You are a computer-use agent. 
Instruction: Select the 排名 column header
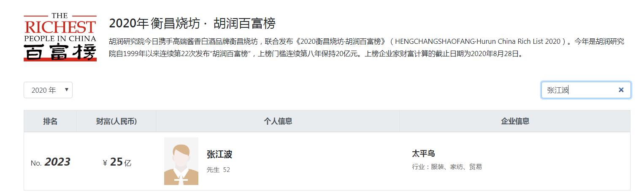click(x=50, y=121)
